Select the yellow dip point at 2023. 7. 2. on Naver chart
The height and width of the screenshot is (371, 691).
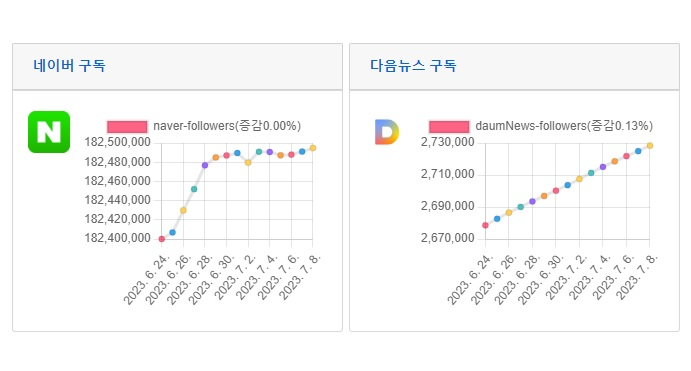tap(248, 163)
